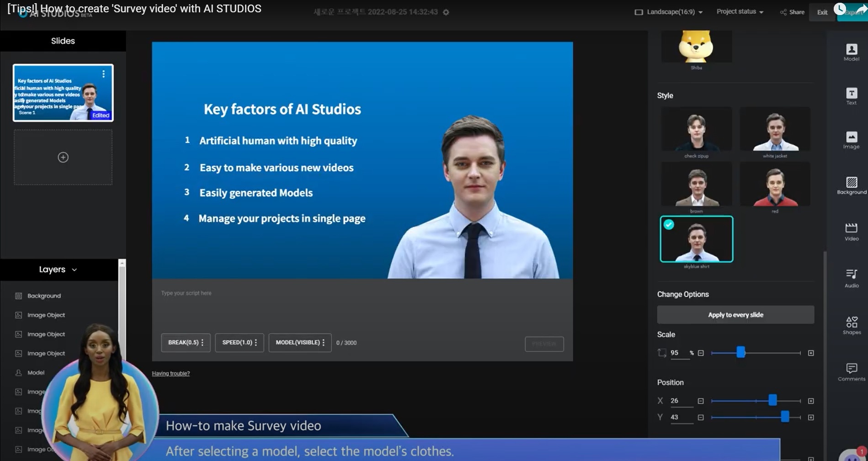Increase Position X with plus icon

pyautogui.click(x=811, y=401)
